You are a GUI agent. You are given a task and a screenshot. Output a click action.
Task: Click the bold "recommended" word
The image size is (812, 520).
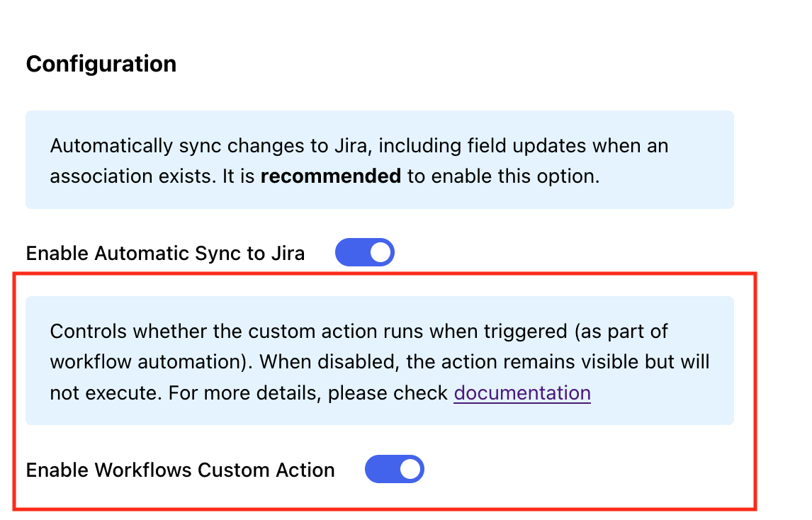point(330,176)
